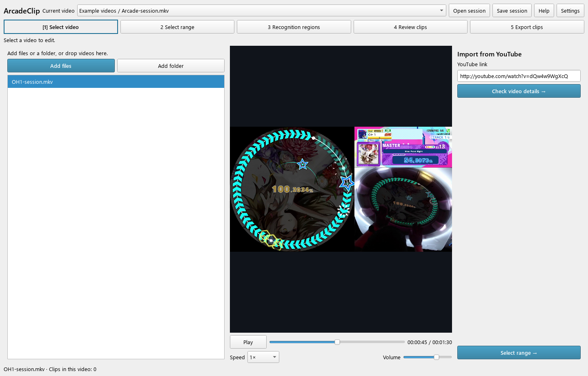Viewport: 588px width, 376px height.
Task: Open Settings
Action: click(x=570, y=11)
